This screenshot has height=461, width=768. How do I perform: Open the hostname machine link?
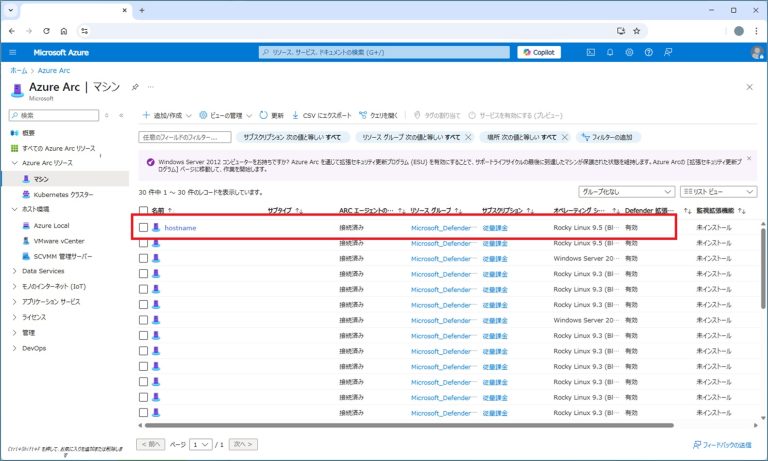pos(180,228)
